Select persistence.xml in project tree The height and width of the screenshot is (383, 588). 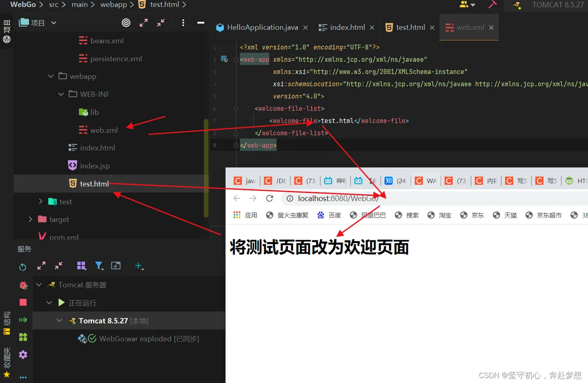110,59
